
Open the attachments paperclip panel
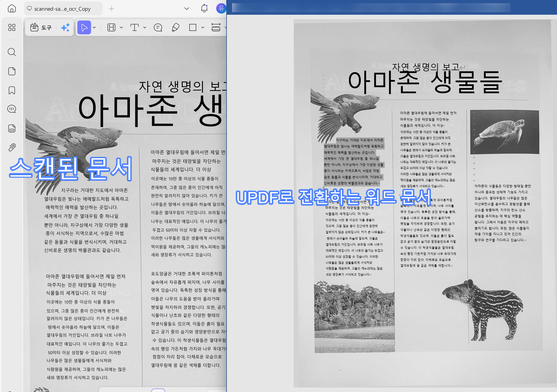tap(12, 148)
